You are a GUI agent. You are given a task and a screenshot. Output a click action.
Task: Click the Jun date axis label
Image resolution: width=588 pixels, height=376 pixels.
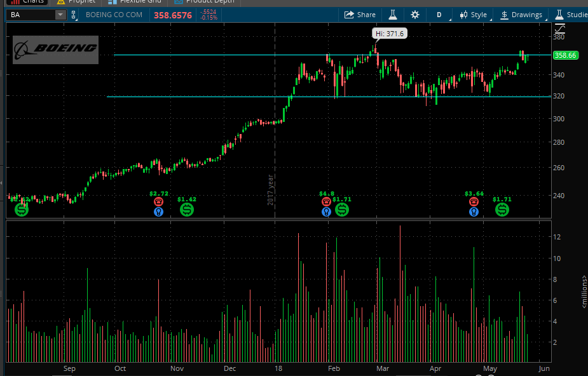544,368
